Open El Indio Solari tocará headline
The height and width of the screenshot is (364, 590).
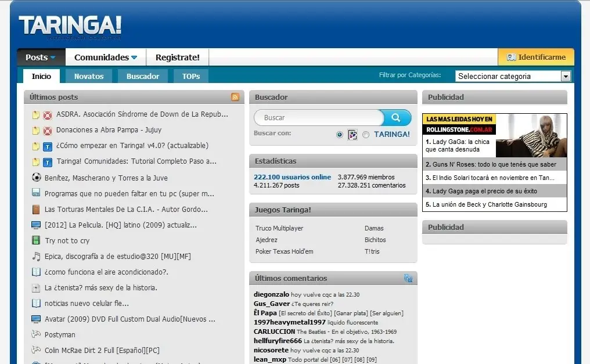pos(494,178)
